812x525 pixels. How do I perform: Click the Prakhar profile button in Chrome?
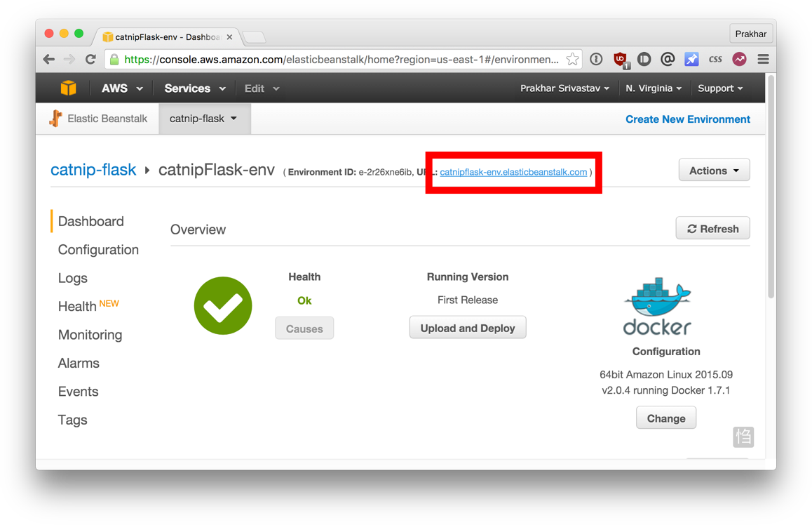coord(750,34)
